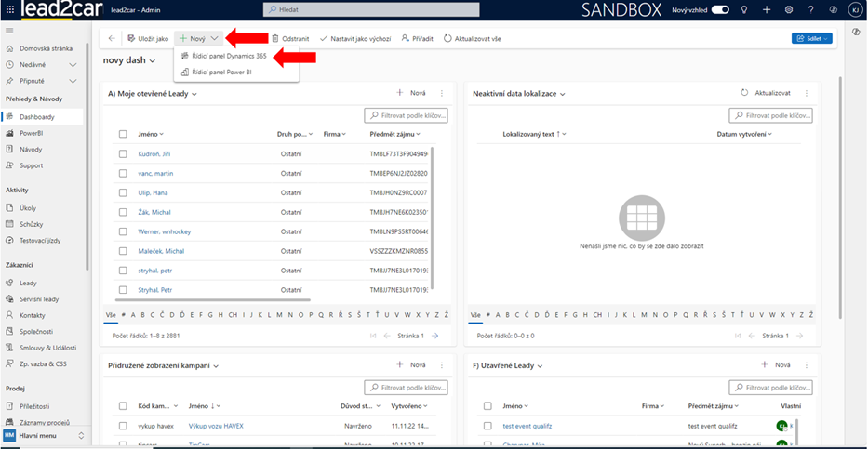This screenshot has height=449, width=868.
Task: Click the Odstranit trash icon
Action: (275, 38)
